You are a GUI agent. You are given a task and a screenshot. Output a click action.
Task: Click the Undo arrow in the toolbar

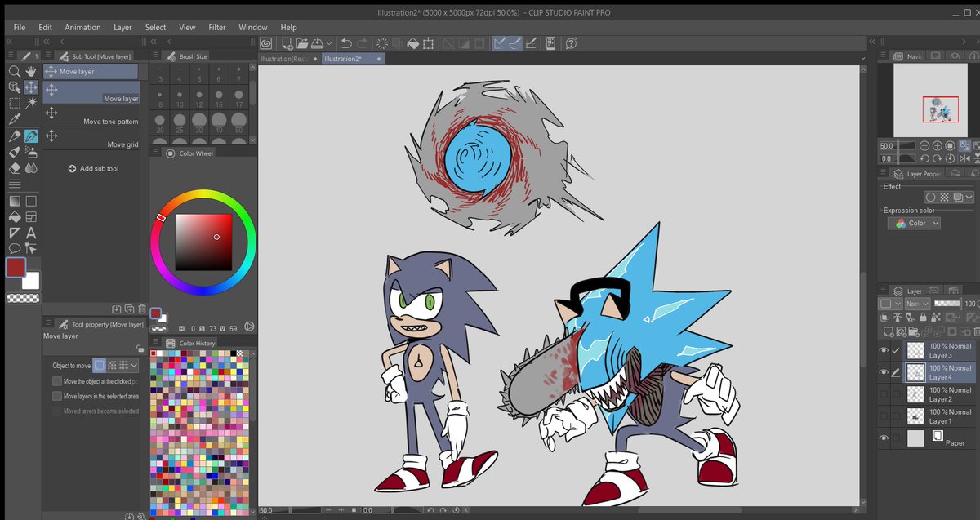click(346, 43)
